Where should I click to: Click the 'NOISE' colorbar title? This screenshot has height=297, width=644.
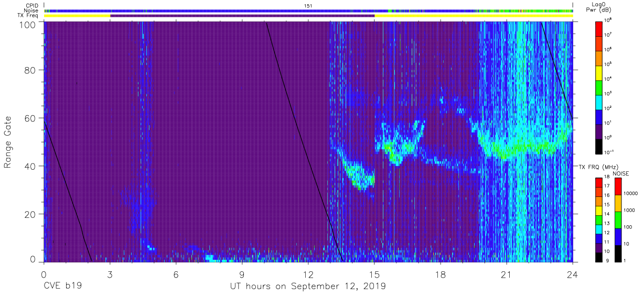(620, 173)
